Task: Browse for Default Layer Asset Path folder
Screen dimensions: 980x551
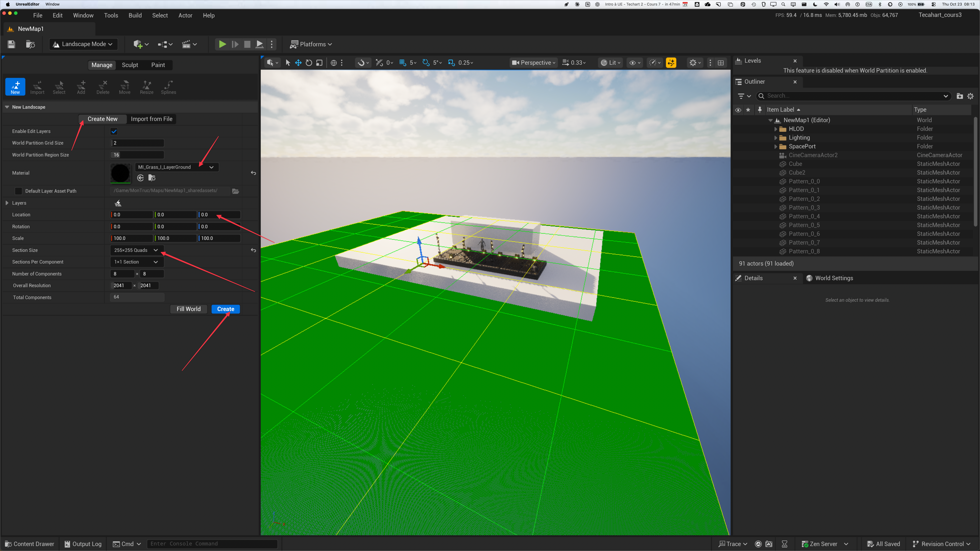Action: 236,191
